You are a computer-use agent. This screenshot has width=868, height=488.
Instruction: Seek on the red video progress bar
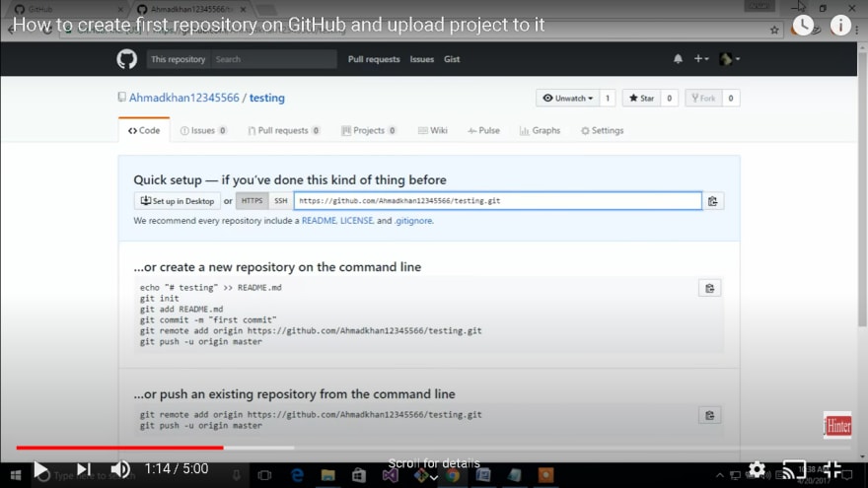click(119, 448)
